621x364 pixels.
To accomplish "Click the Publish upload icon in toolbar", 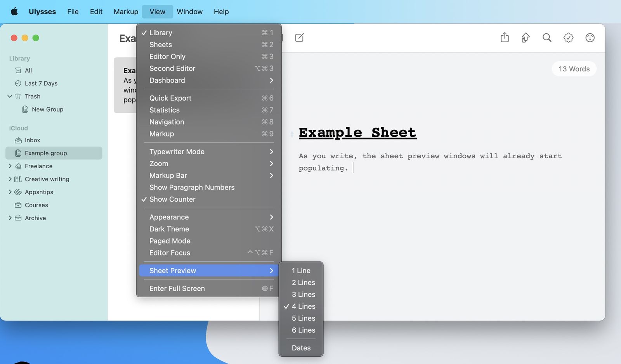I will point(526,38).
